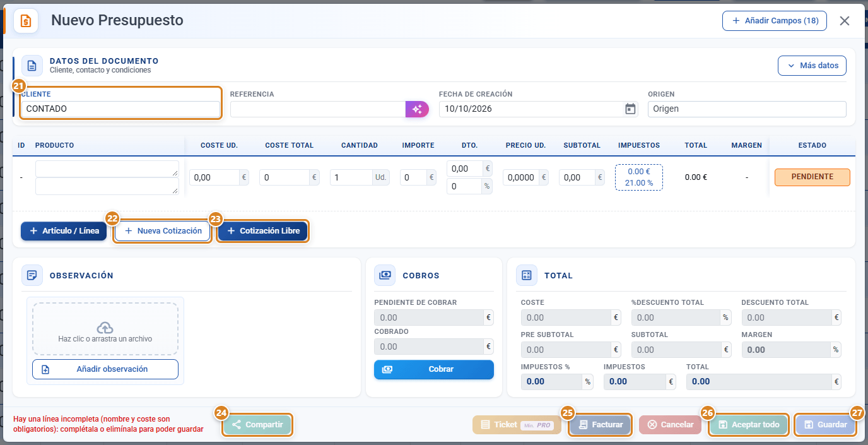The image size is (868, 445).
Task: Click Añadir observación button
Action: [105, 369]
